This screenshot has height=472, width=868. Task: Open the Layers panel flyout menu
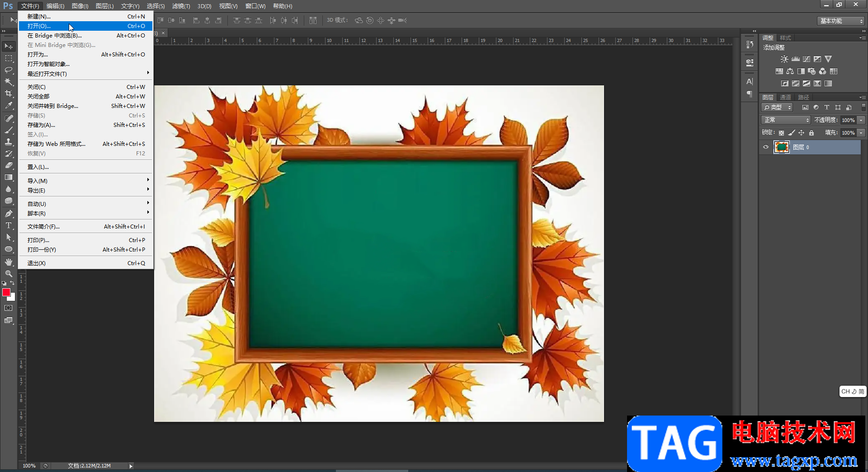tap(863, 97)
